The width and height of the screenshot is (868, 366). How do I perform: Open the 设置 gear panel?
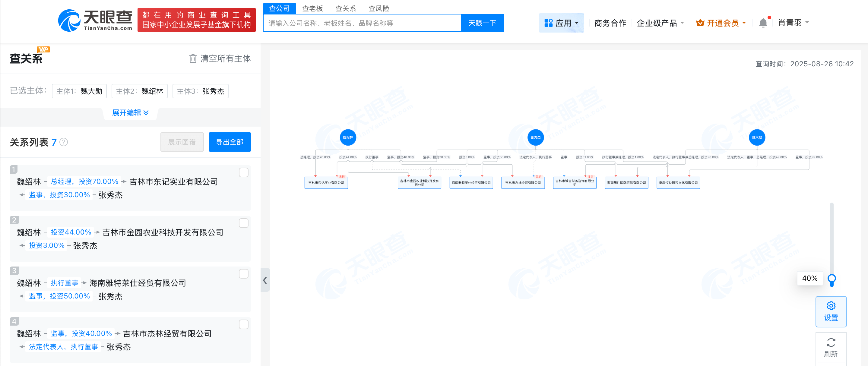tap(831, 311)
